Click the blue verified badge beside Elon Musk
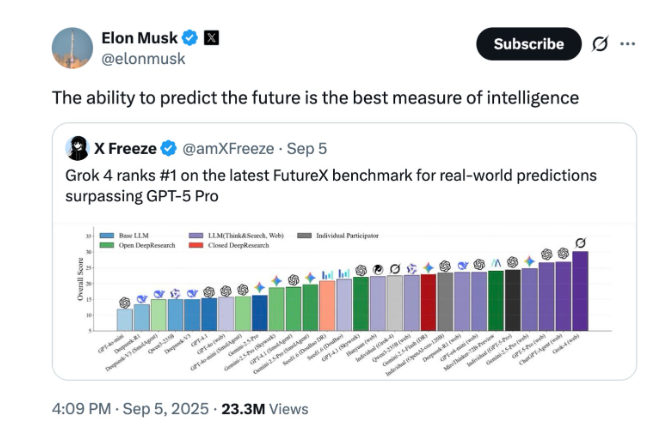 [187, 39]
